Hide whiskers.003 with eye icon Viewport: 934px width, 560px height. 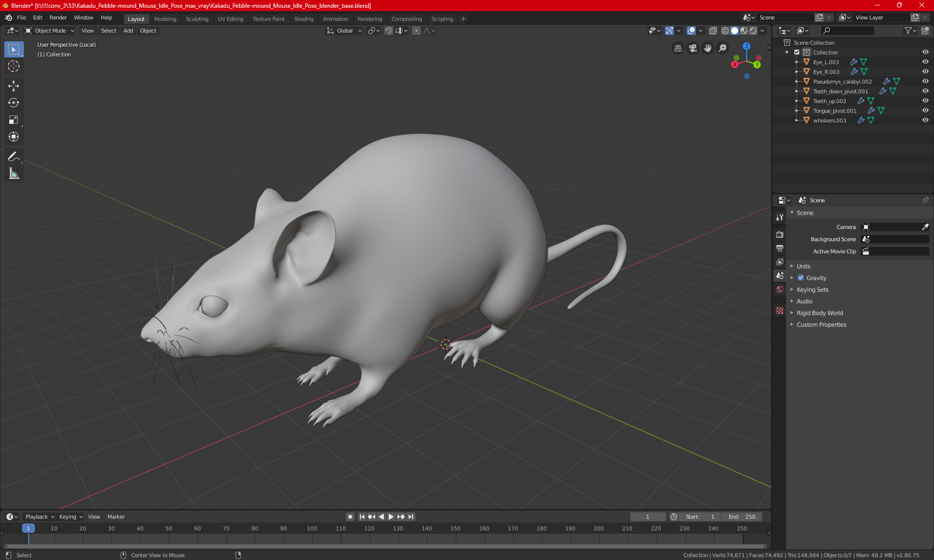click(925, 120)
